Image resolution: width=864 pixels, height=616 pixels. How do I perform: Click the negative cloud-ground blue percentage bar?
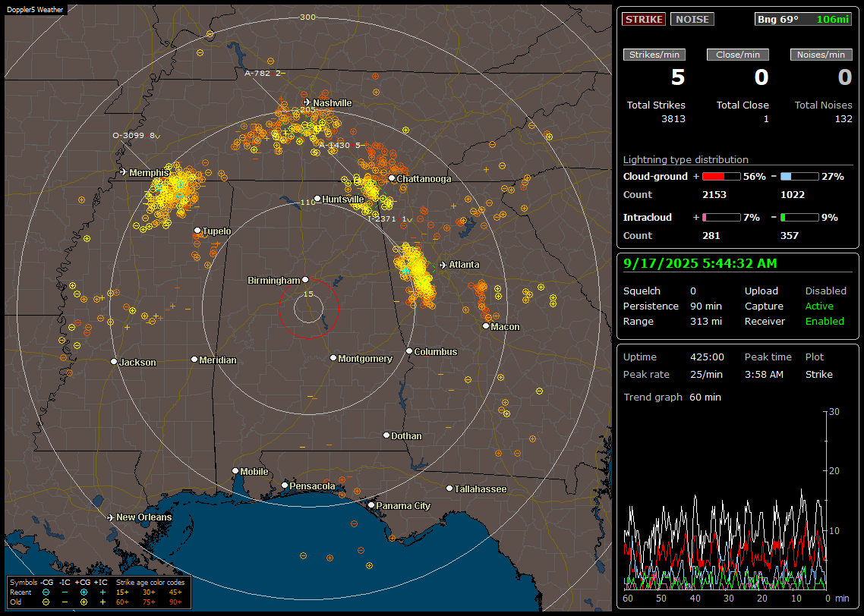click(x=799, y=177)
